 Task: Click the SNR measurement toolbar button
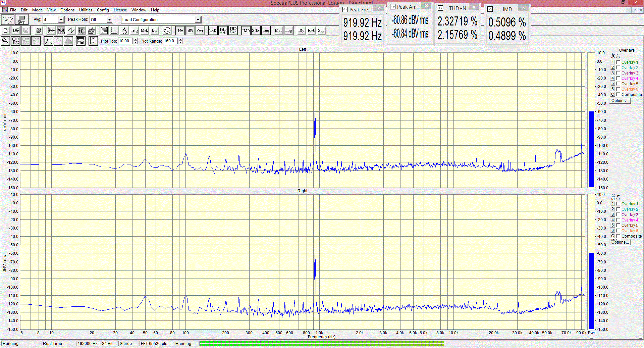pos(256,31)
